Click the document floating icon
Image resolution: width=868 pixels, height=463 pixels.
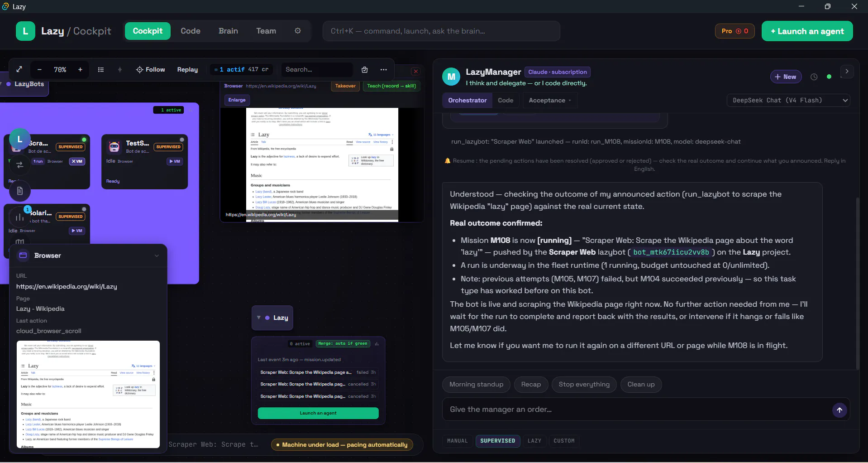(x=20, y=191)
